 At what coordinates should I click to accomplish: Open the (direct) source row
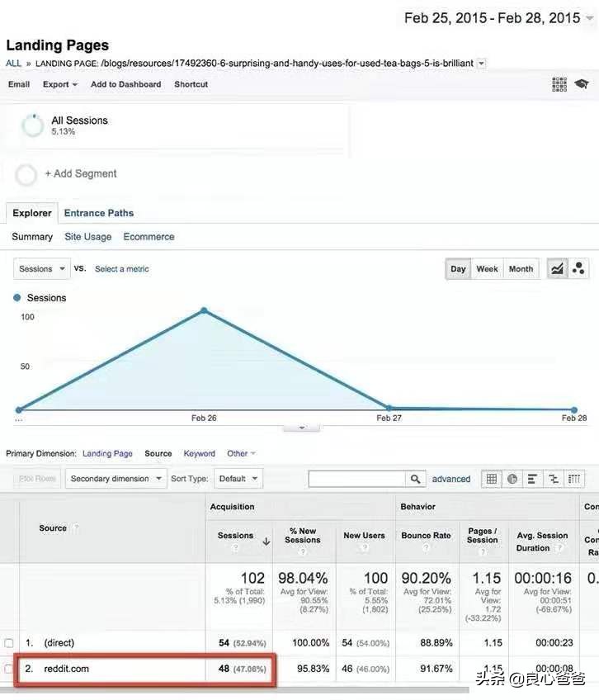coord(59,643)
